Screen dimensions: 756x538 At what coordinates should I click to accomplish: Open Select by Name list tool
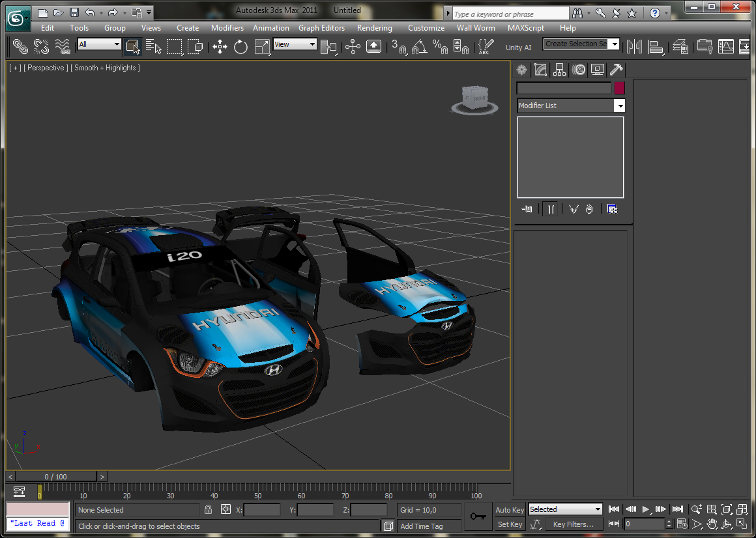point(153,46)
